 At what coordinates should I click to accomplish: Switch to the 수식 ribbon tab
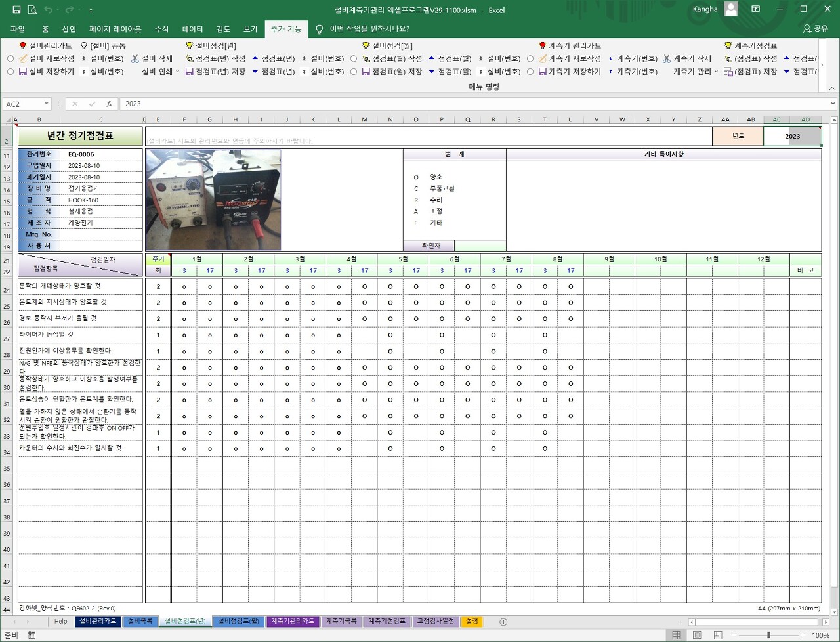click(161, 29)
